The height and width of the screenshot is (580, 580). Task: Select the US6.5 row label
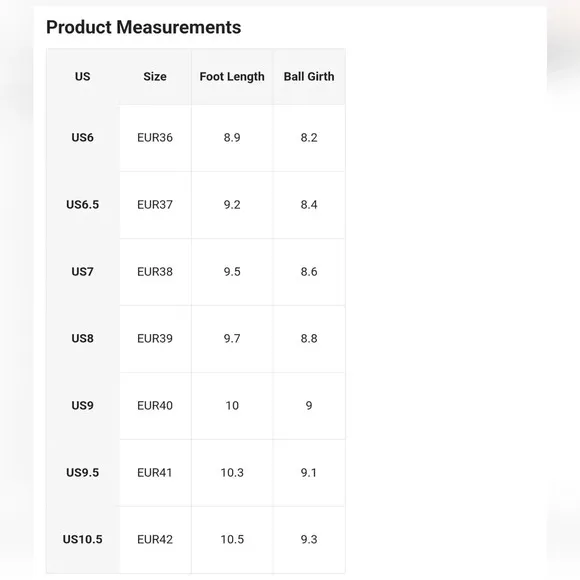(82, 205)
